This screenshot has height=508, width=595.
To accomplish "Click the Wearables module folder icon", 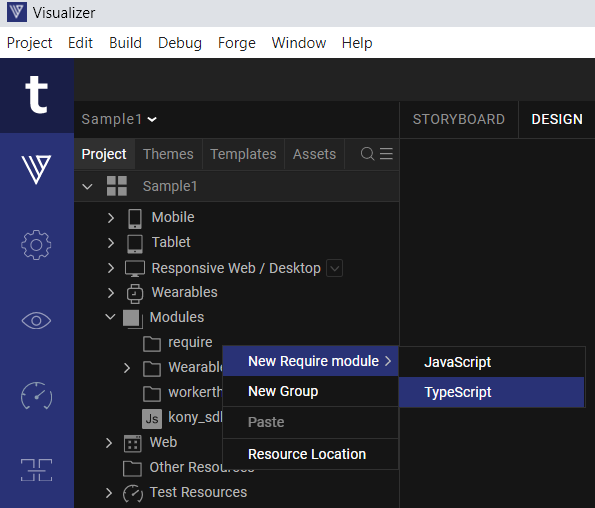I will [x=152, y=369].
